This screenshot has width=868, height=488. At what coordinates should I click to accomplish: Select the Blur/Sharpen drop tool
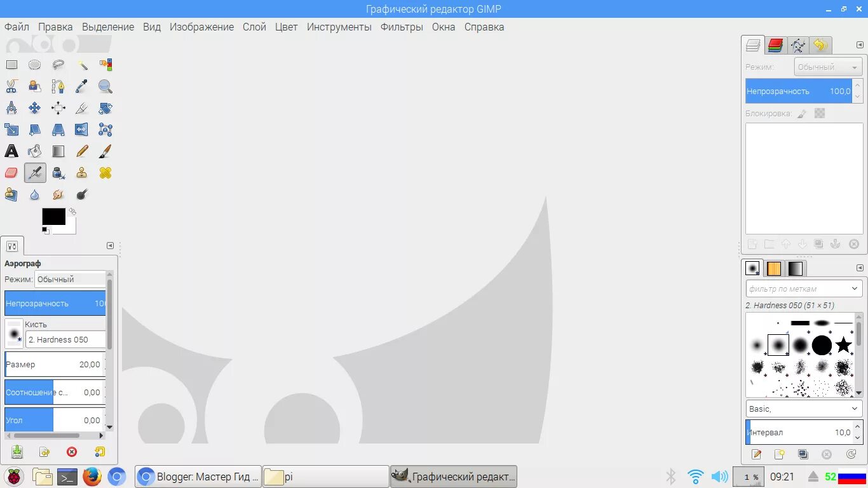click(35, 194)
